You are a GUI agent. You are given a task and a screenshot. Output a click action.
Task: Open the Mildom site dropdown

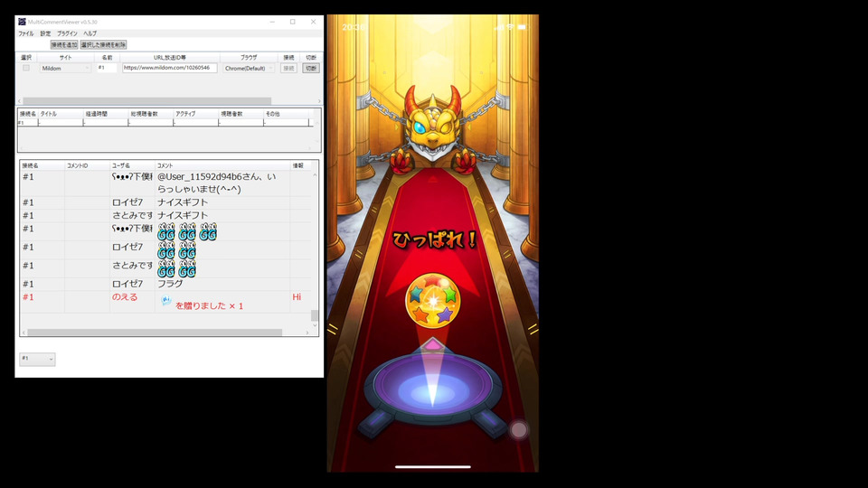[x=65, y=68]
